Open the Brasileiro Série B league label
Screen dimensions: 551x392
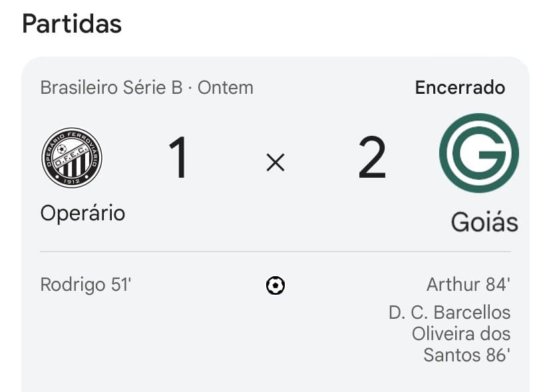(111, 88)
